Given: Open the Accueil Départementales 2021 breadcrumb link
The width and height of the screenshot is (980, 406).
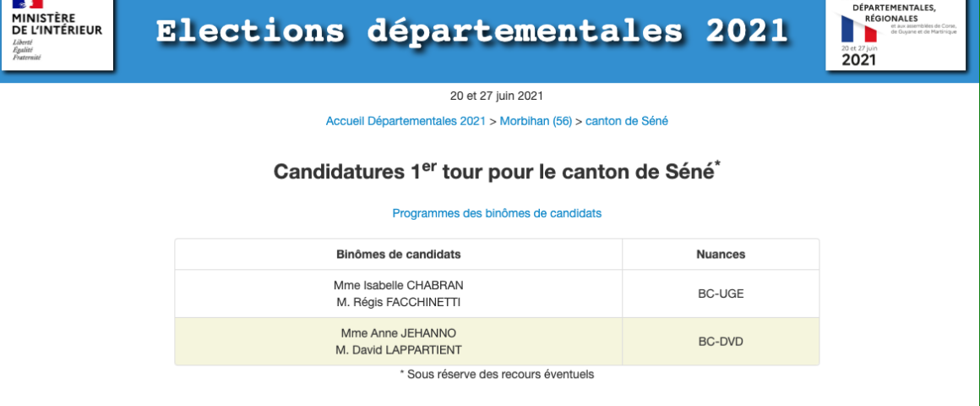Looking at the screenshot, I should (406, 121).
